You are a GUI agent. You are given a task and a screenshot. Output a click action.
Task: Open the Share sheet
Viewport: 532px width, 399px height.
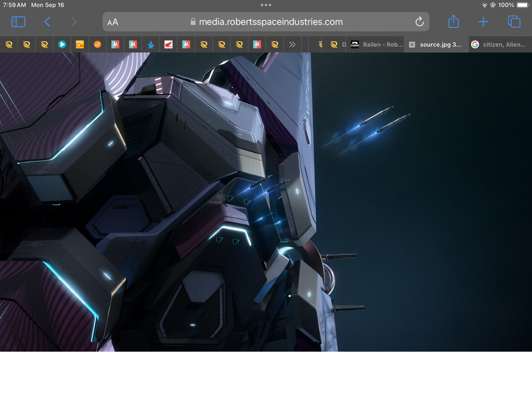[x=454, y=21]
